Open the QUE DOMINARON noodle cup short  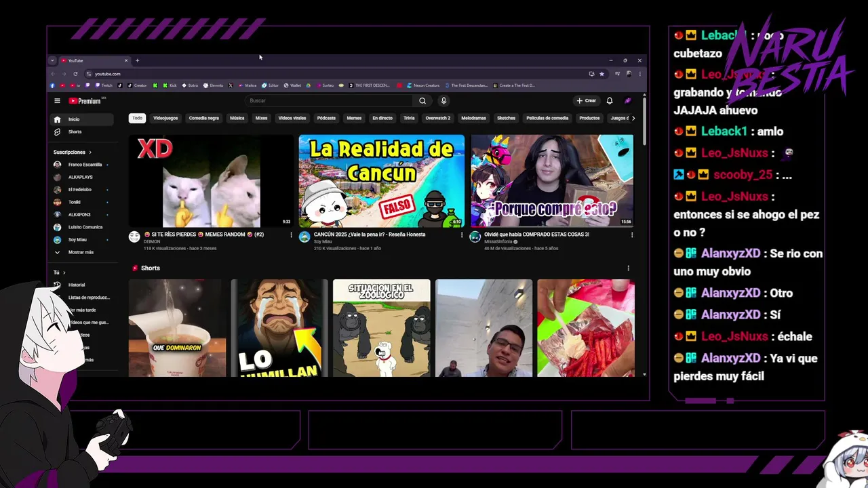177,328
